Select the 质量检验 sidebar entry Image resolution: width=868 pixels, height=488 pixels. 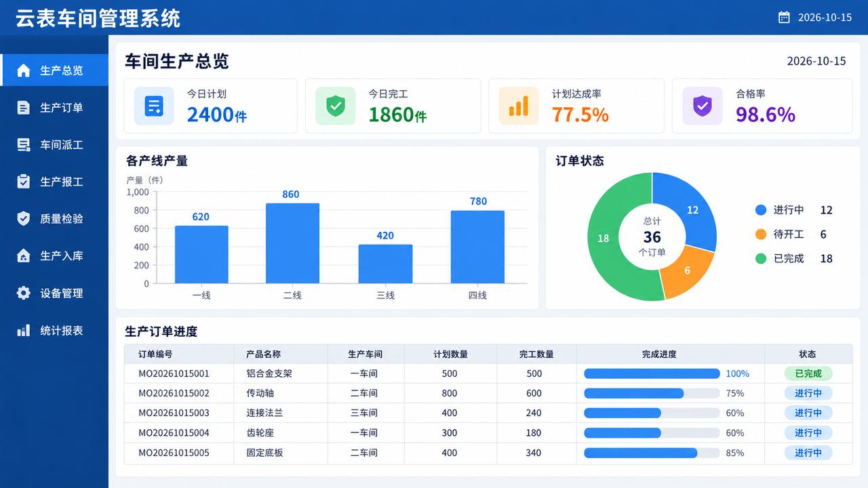54,218
